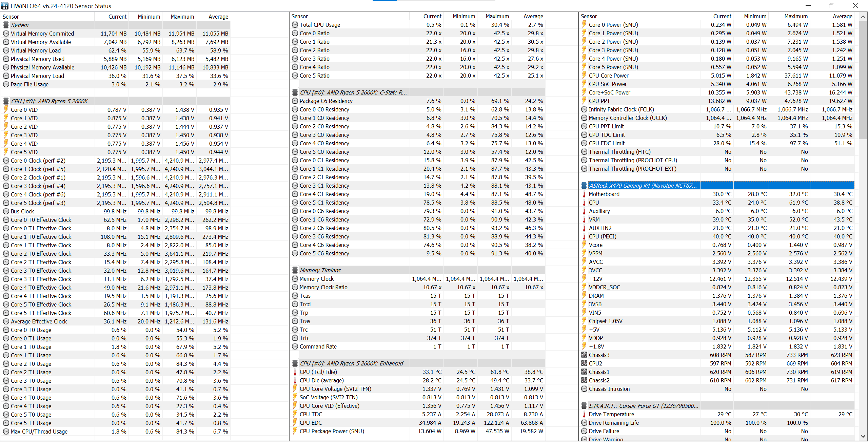
Task: Click the thermometer icon next to CPU (Tctl/Tdie)
Action: pos(295,372)
